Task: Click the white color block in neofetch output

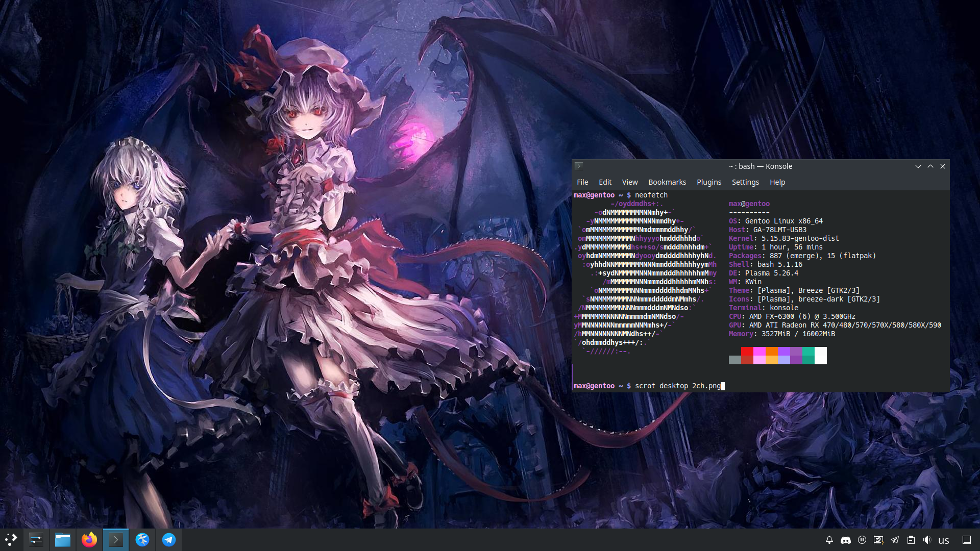Action: pos(821,356)
